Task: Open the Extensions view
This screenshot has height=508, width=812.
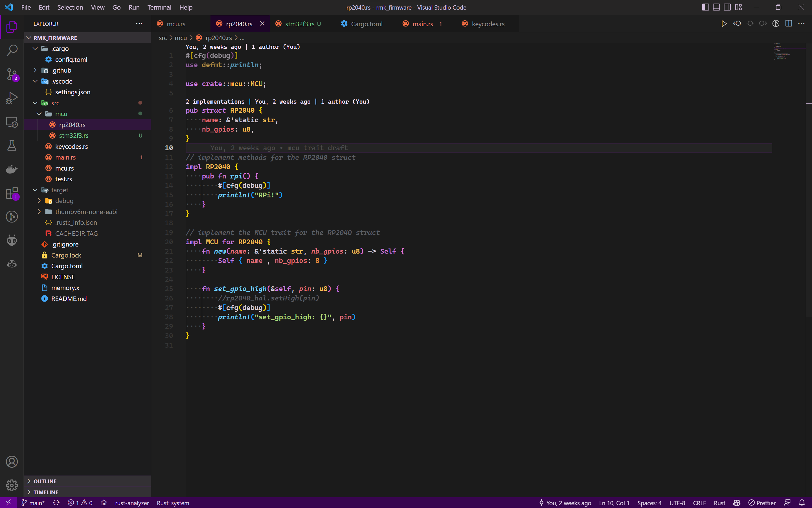Action: [x=12, y=193]
